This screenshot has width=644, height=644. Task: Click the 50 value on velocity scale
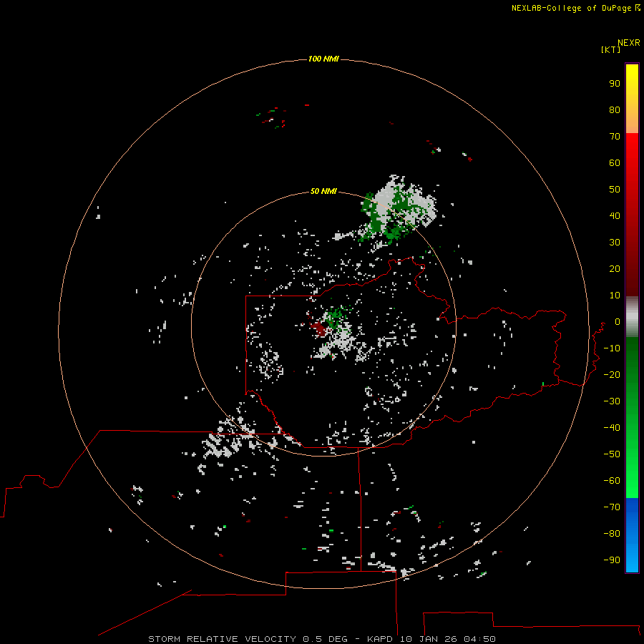(615, 190)
